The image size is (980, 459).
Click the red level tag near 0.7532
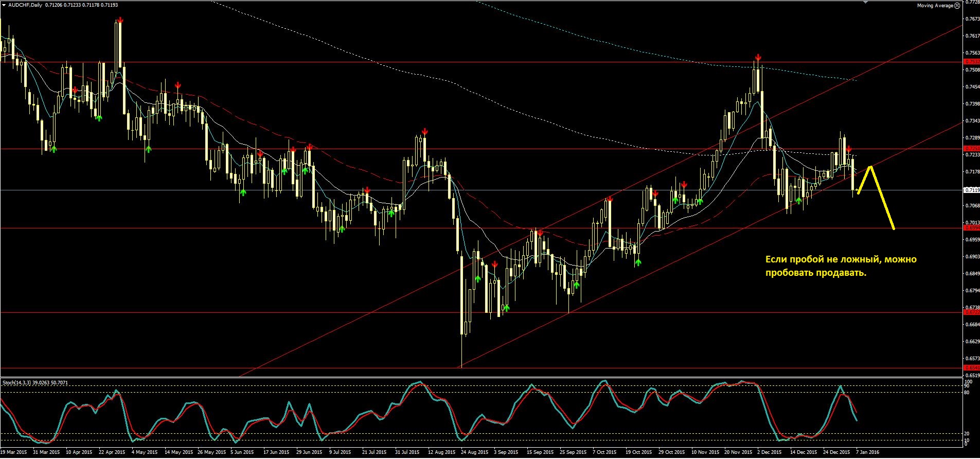coord(971,62)
